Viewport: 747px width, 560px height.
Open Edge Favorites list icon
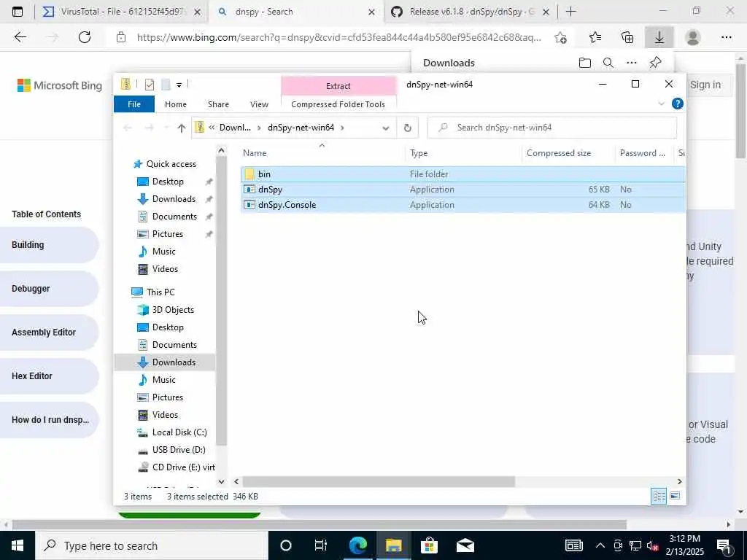coord(595,37)
